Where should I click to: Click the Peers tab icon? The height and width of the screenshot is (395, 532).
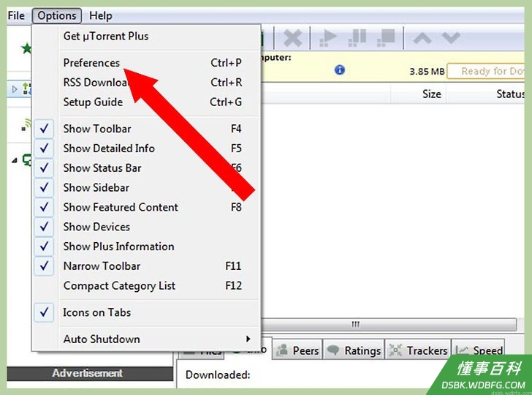tap(282, 350)
